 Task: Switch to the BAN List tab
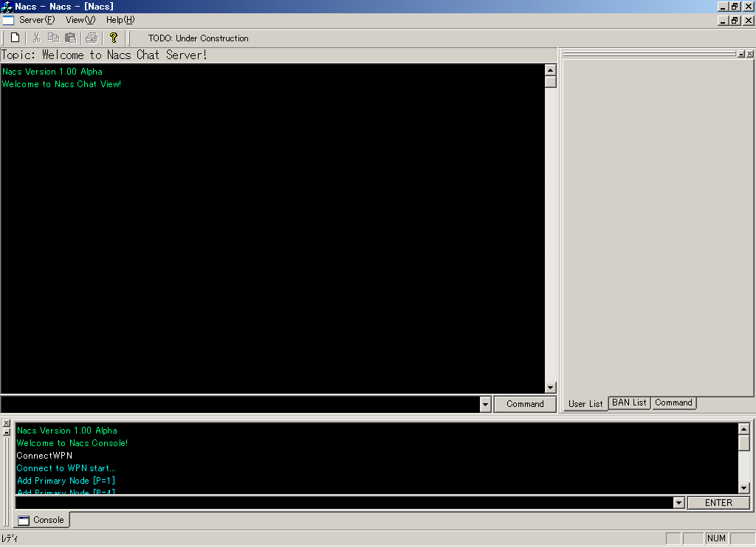click(629, 403)
